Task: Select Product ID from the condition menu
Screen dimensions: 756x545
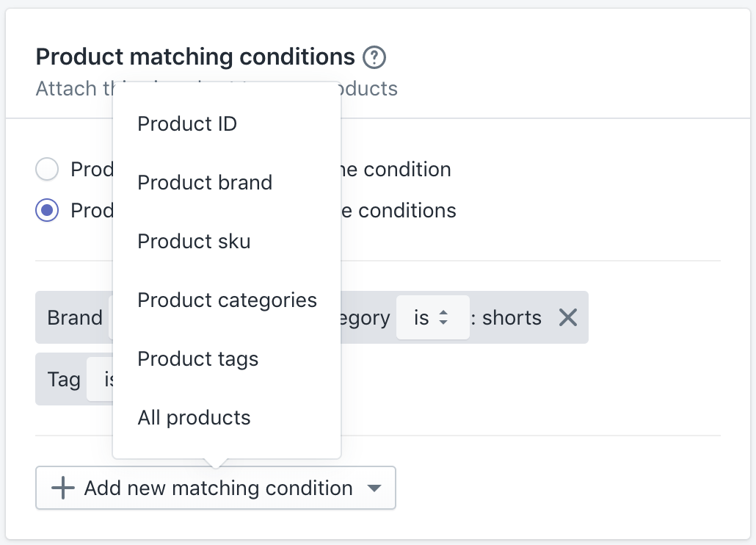Action: tap(187, 123)
